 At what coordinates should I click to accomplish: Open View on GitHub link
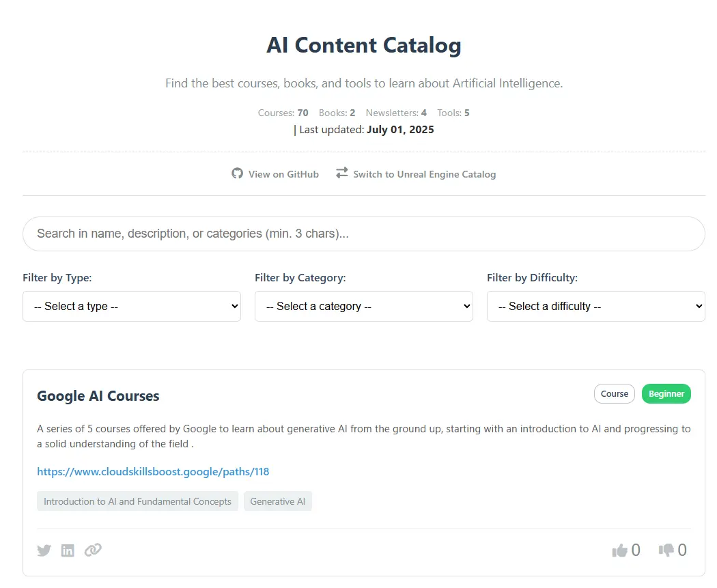[275, 174]
